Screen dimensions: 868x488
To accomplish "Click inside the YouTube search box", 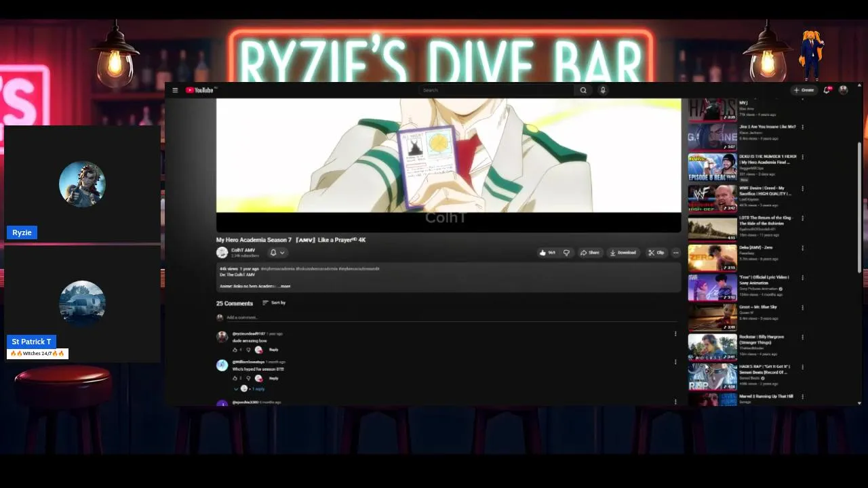I will [496, 90].
